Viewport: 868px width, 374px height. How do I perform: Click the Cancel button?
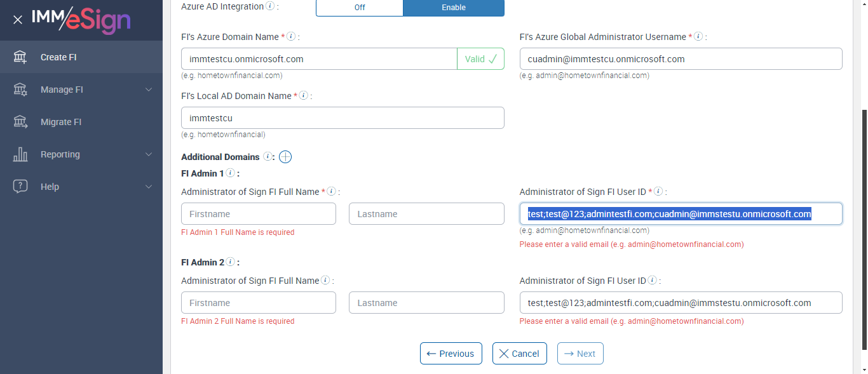tap(519, 354)
